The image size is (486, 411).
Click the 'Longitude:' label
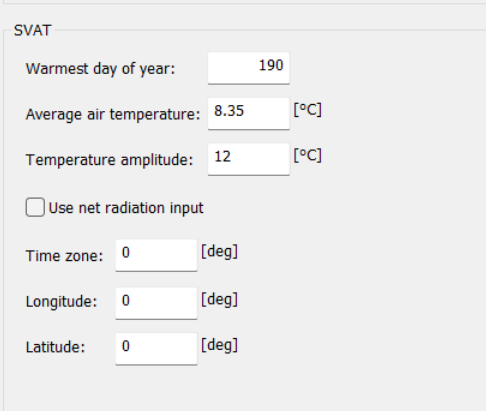(62, 302)
